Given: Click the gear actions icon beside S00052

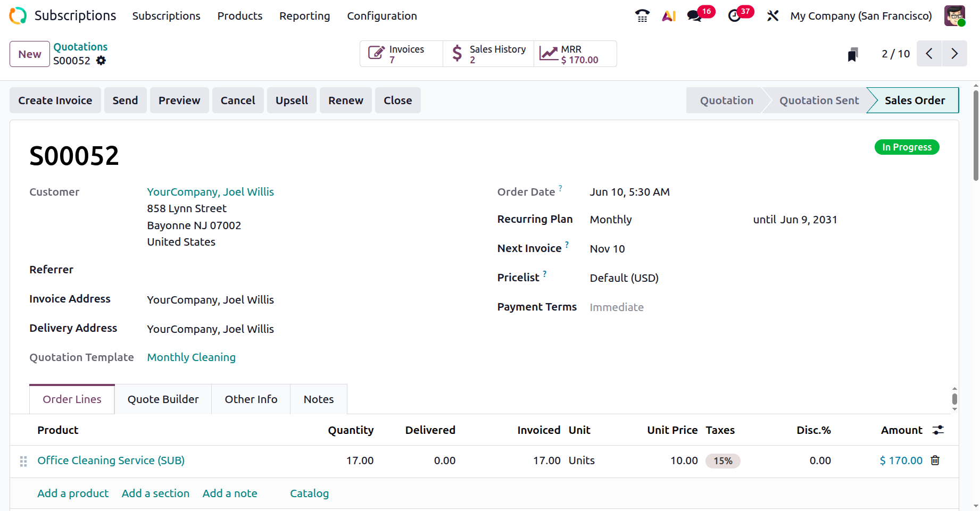Looking at the screenshot, I should (101, 61).
